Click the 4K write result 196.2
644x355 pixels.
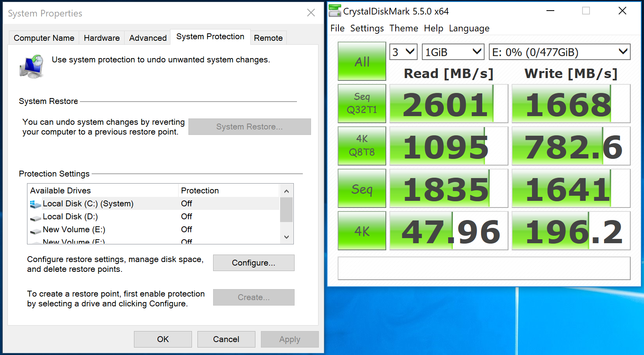[x=571, y=231]
